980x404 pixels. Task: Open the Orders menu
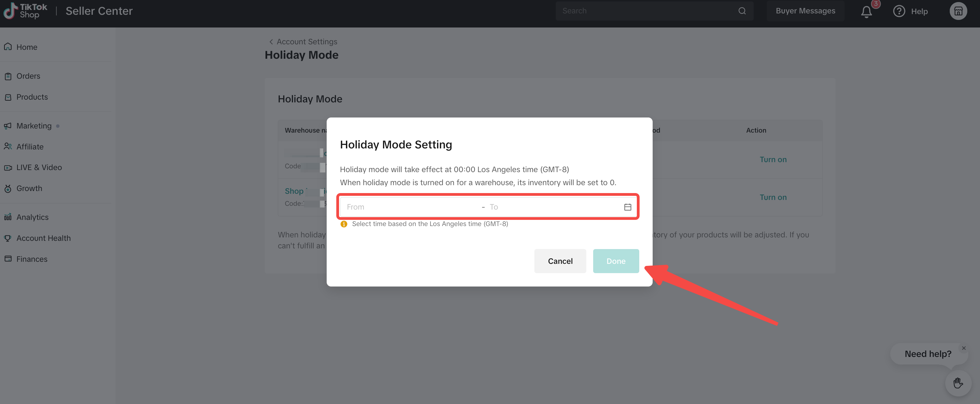[x=28, y=76]
